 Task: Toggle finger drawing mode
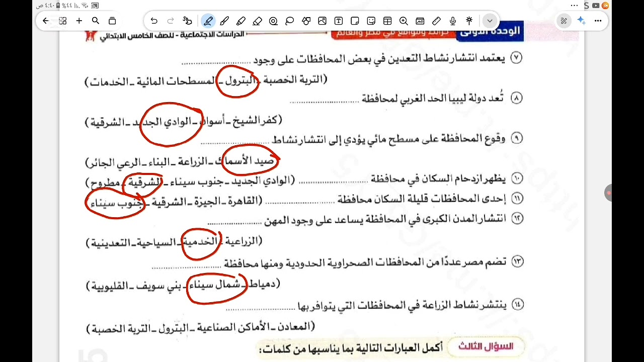(x=187, y=21)
